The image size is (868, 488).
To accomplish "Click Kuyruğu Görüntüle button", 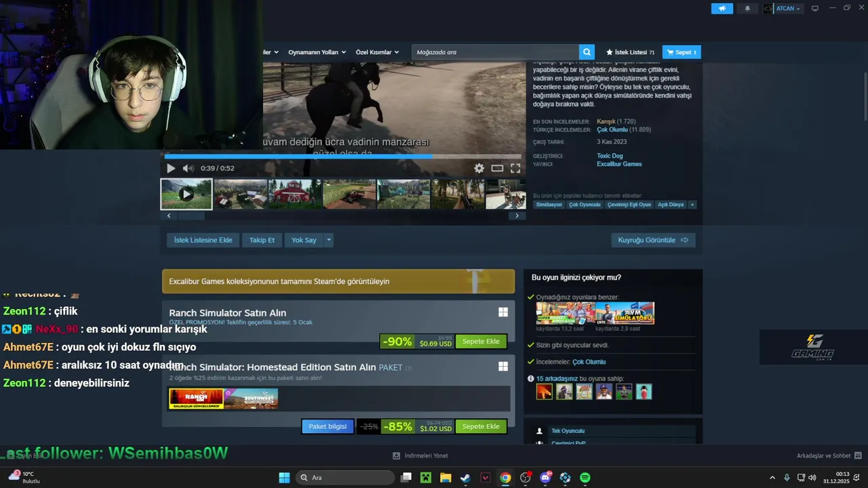I will 653,240.
